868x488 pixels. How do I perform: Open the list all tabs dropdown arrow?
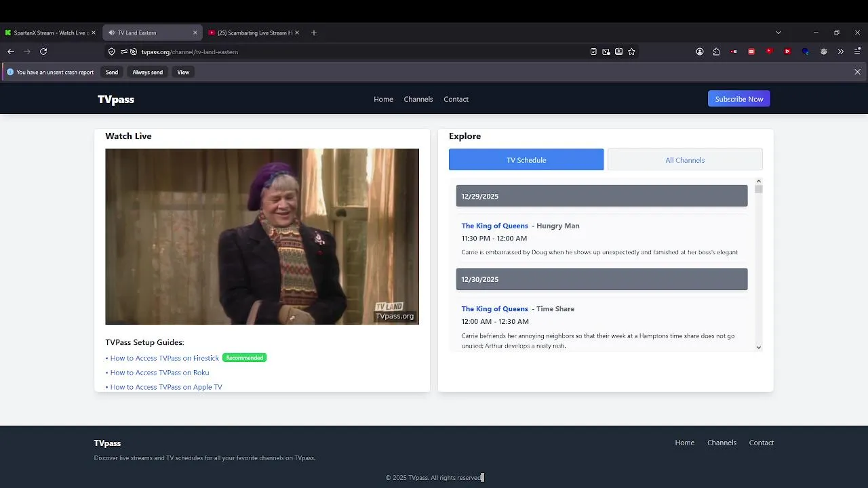(x=778, y=33)
